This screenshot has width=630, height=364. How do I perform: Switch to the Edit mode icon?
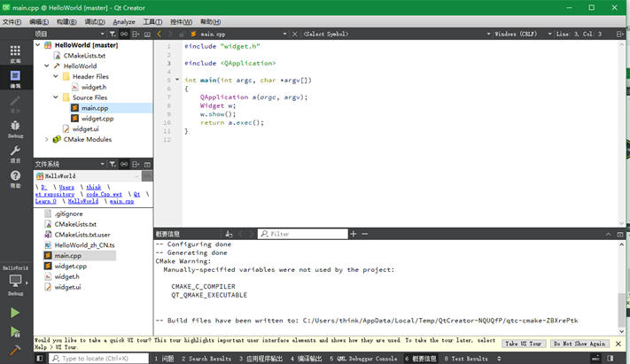(15, 75)
